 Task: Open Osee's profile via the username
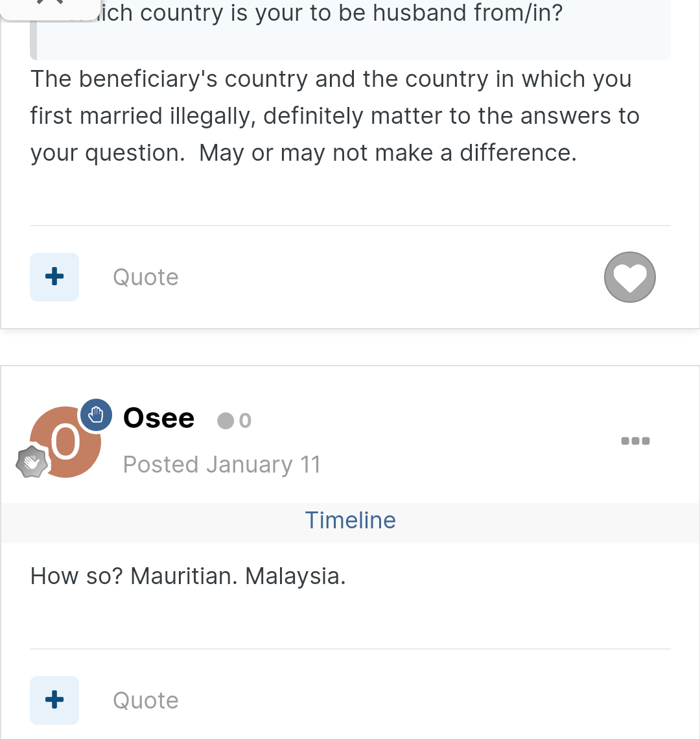(158, 418)
